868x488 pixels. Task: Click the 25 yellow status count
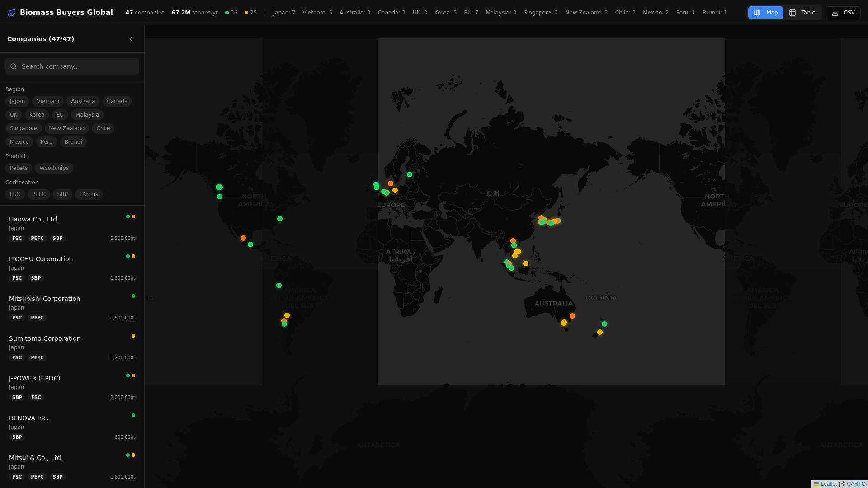click(250, 13)
